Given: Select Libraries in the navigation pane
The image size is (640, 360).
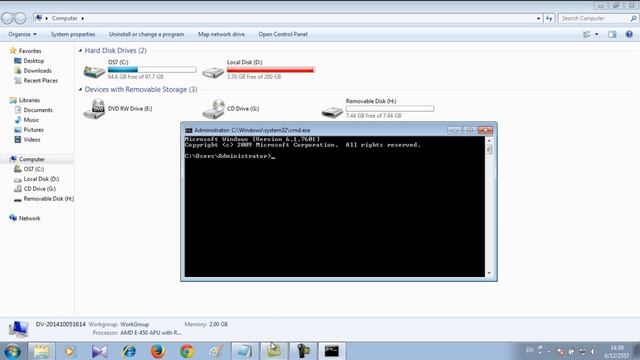Looking at the screenshot, I should (29, 100).
